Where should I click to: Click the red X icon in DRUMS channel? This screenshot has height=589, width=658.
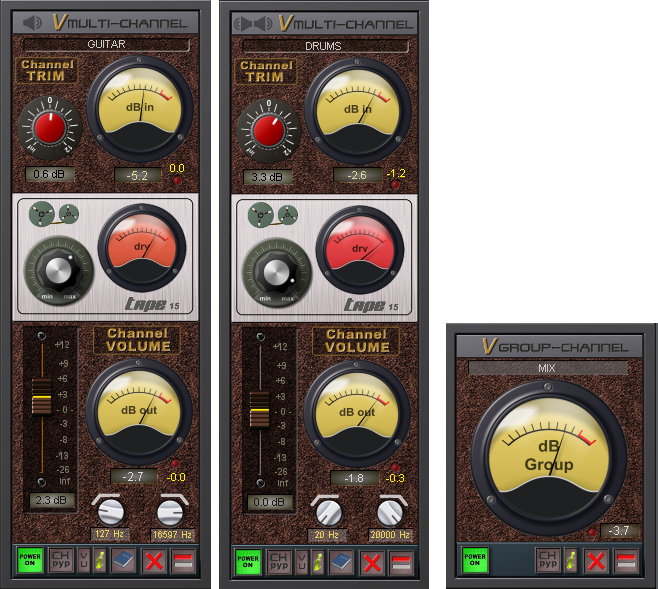coord(371,560)
